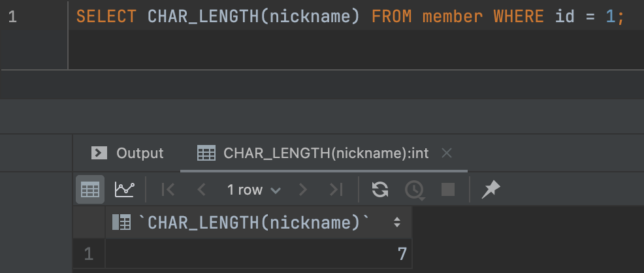Jump to first page of results
The image size is (644, 273).
(168, 189)
